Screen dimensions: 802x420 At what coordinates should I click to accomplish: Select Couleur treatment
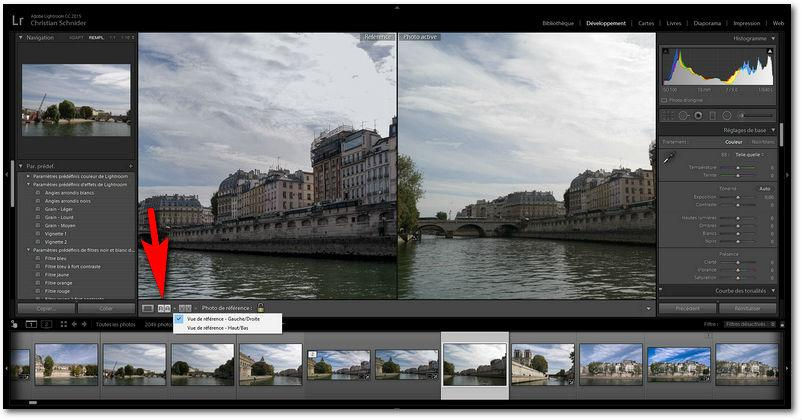pos(733,142)
